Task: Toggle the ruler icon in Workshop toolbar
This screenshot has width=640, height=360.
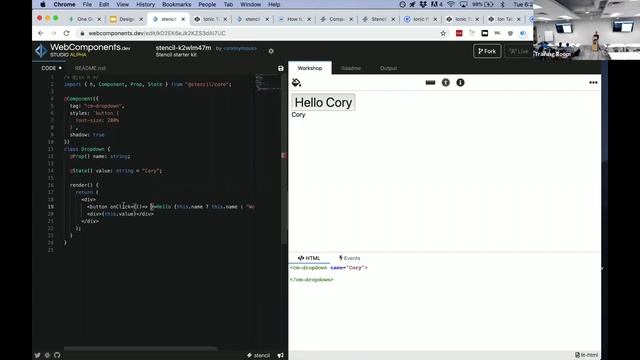Action: [x=430, y=82]
